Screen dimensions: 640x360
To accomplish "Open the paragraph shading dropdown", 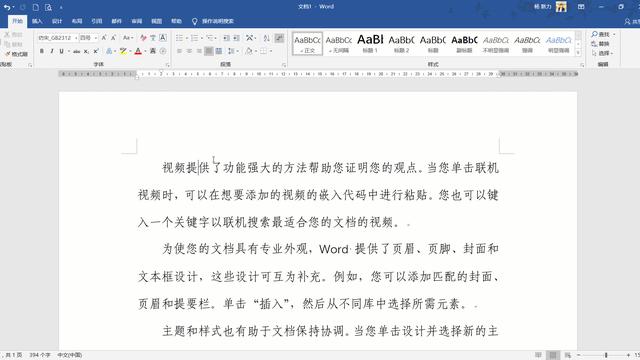I will [256, 51].
